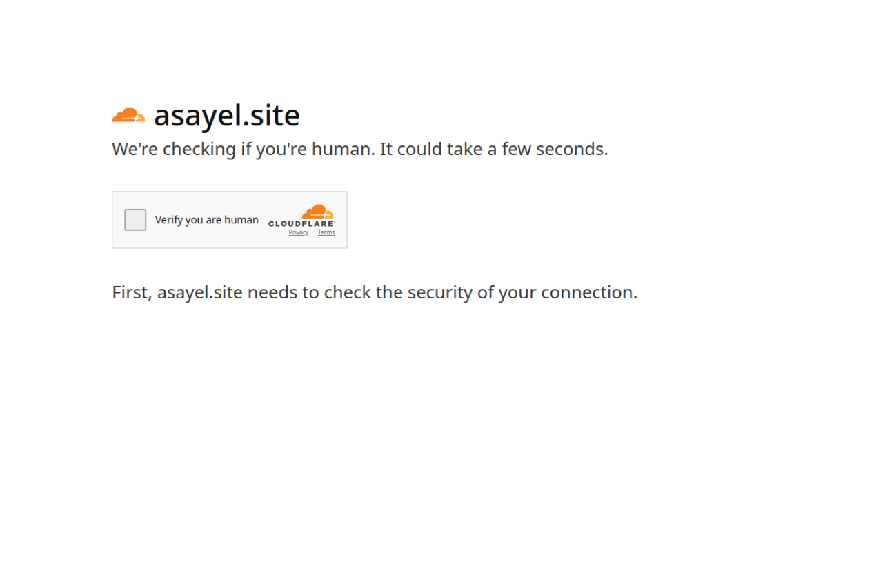883x588 pixels.
Task: Click the Cloudflare cloud logo inside the widget
Action: click(x=318, y=212)
